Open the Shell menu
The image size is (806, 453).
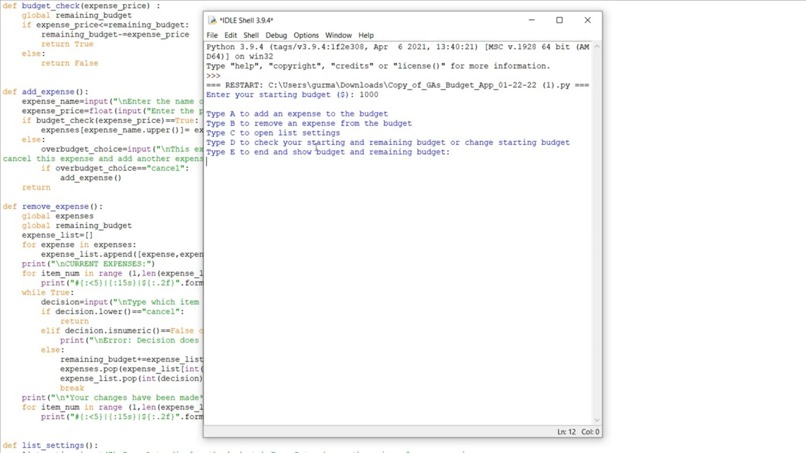[x=251, y=35]
